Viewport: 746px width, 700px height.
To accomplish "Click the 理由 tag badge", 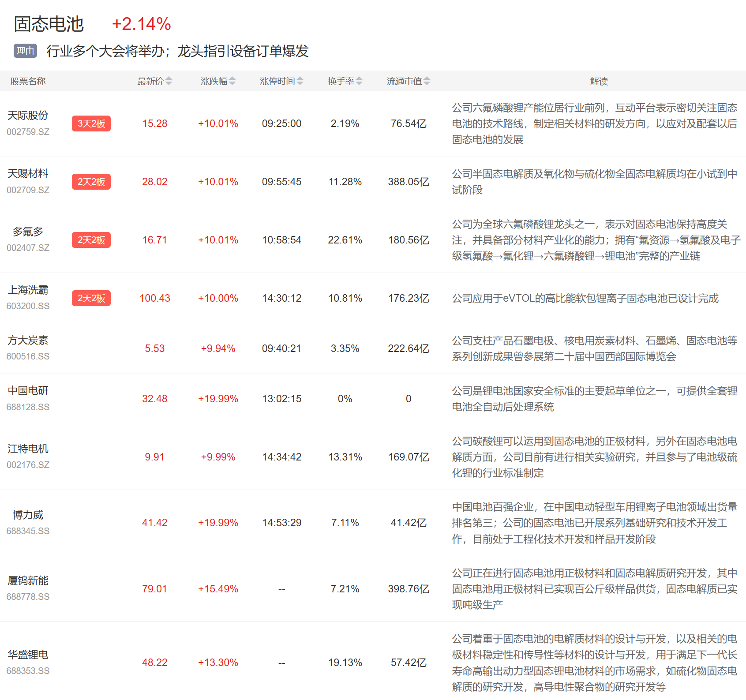I will coord(25,51).
